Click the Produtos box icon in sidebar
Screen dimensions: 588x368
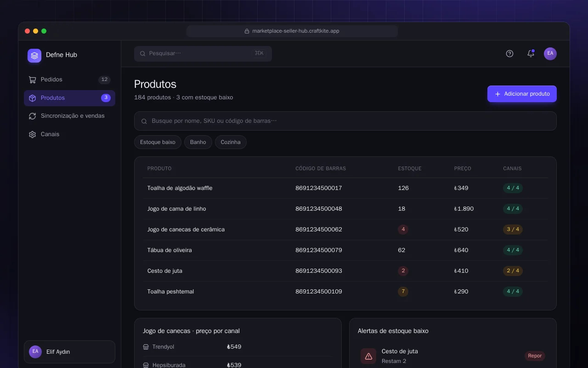(32, 98)
